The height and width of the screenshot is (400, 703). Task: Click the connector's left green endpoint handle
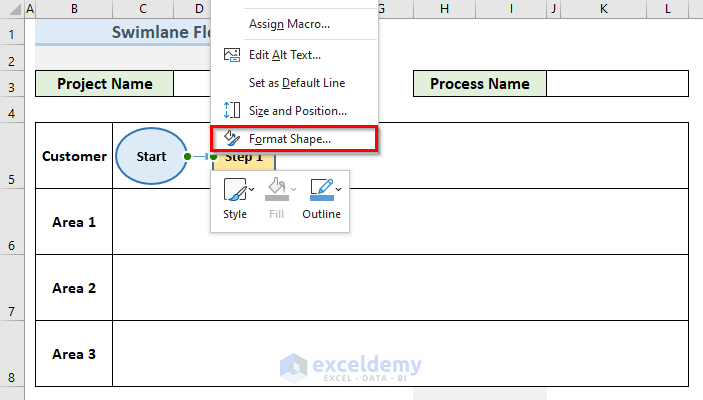click(188, 157)
